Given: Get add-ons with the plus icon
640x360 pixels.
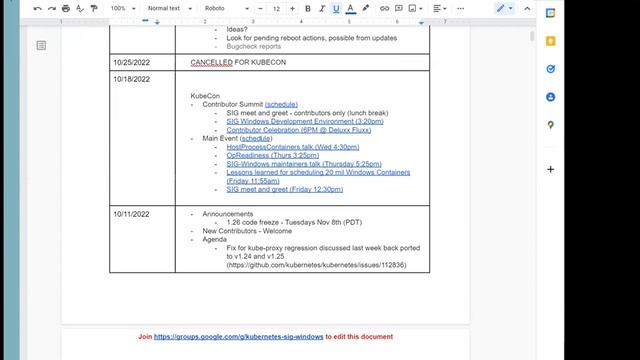Looking at the screenshot, I should pyautogui.click(x=551, y=169).
